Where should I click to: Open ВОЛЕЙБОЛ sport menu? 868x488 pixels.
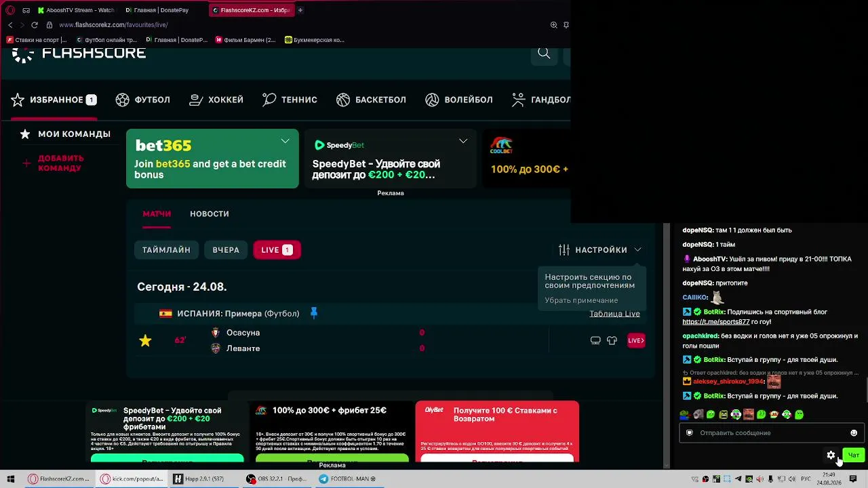coord(459,100)
